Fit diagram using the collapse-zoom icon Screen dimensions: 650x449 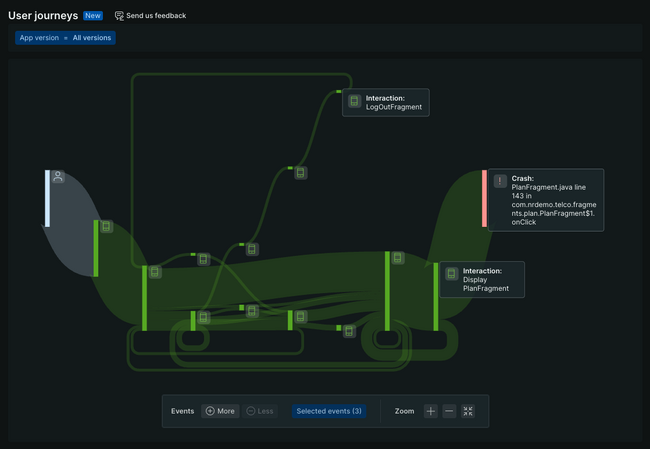[468, 411]
